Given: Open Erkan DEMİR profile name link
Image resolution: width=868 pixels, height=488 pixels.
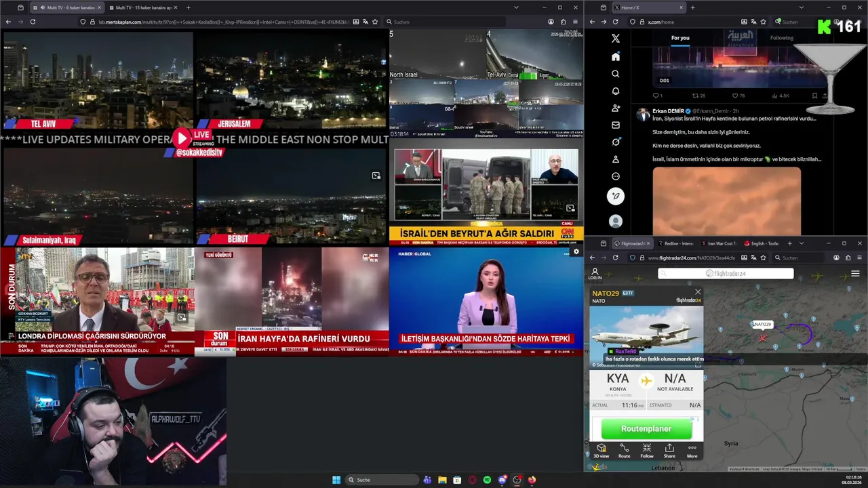Looking at the screenshot, I should (668, 110).
